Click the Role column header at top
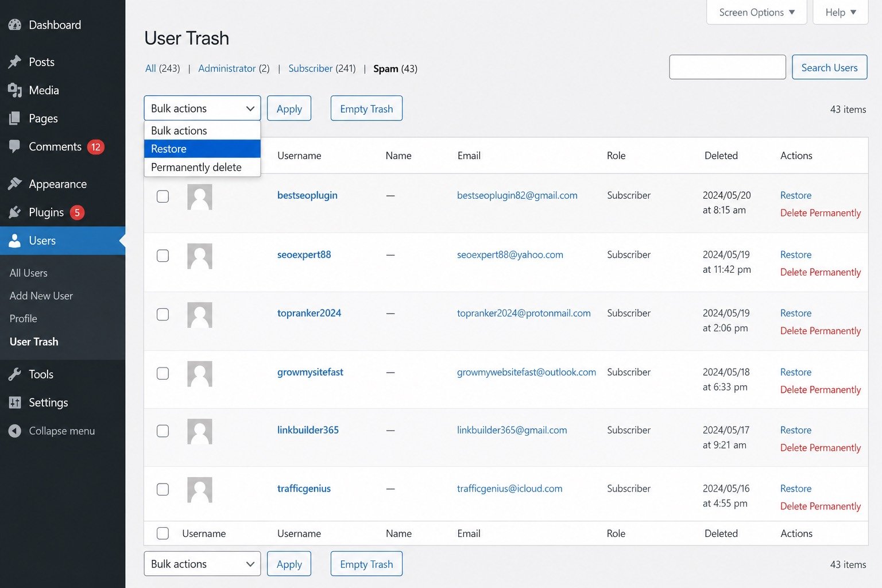The image size is (882, 588). [616, 156]
